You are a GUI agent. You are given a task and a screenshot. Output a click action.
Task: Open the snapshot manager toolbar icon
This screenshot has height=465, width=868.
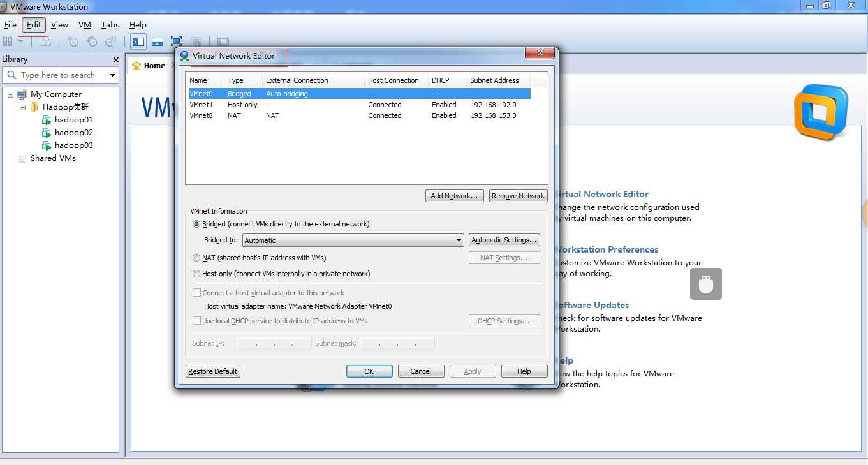pos(111,41)
